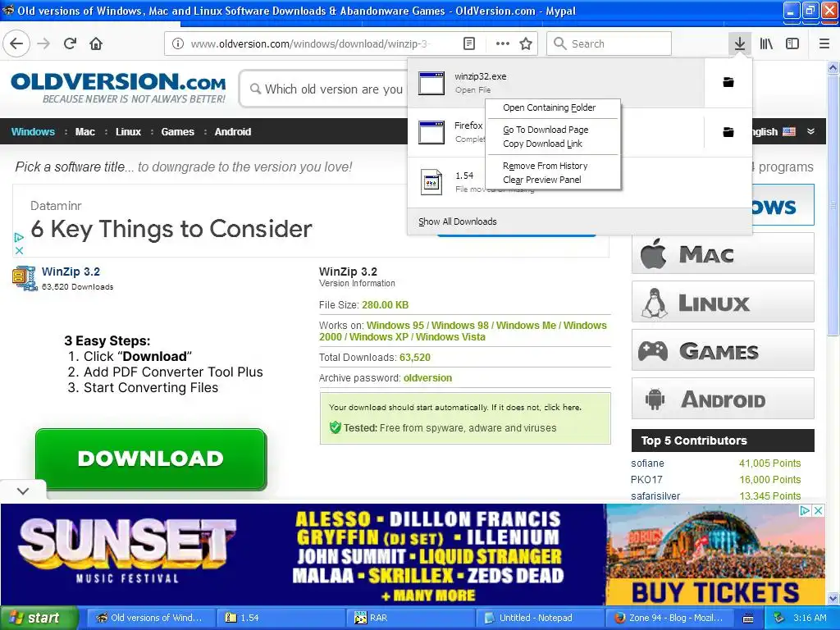Click the OLDVERSION.COM logo

coord(118,88)
